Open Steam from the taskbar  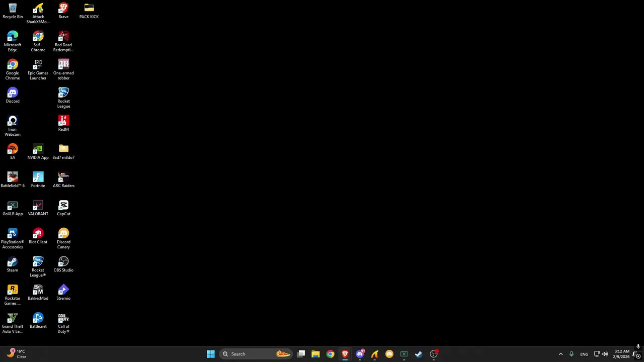click(419, 354)
